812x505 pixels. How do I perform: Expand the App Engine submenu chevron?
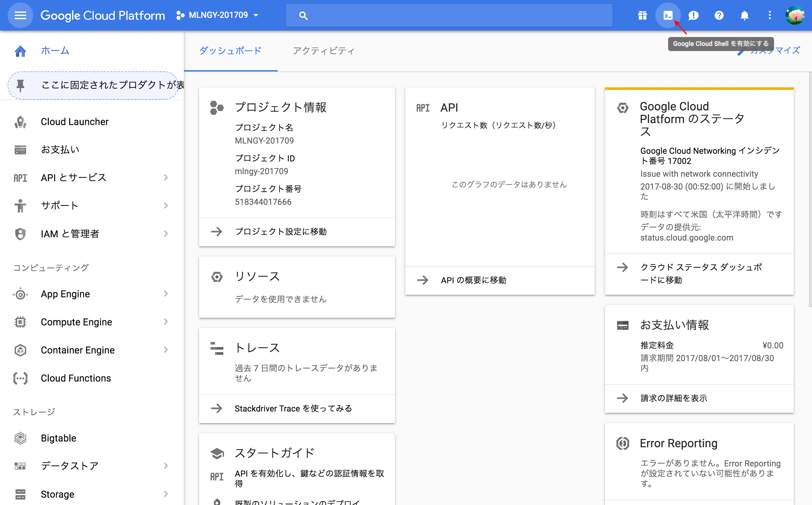(166, 293)
